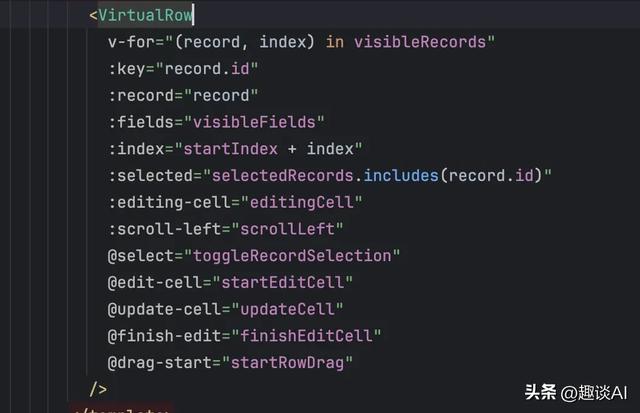Click the :record attribute name
Image resolution: width=640 pixels, height=413 pixels.
pos(141,95)
